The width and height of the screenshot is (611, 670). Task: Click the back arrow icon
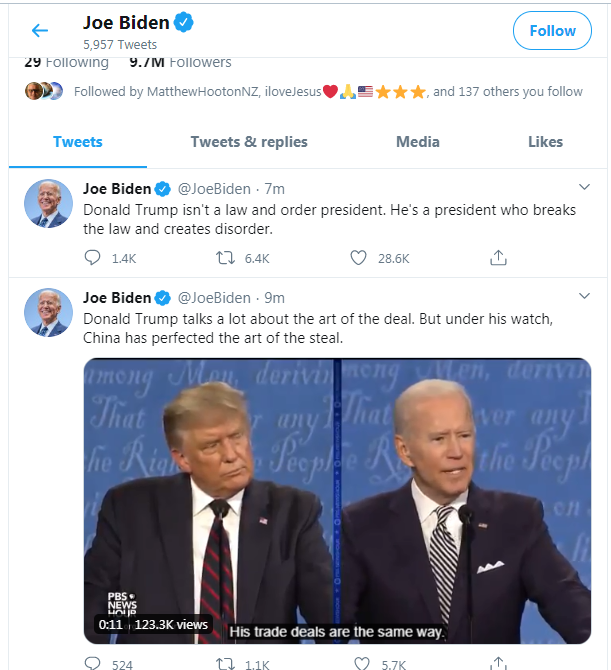[x=40, y=31]
